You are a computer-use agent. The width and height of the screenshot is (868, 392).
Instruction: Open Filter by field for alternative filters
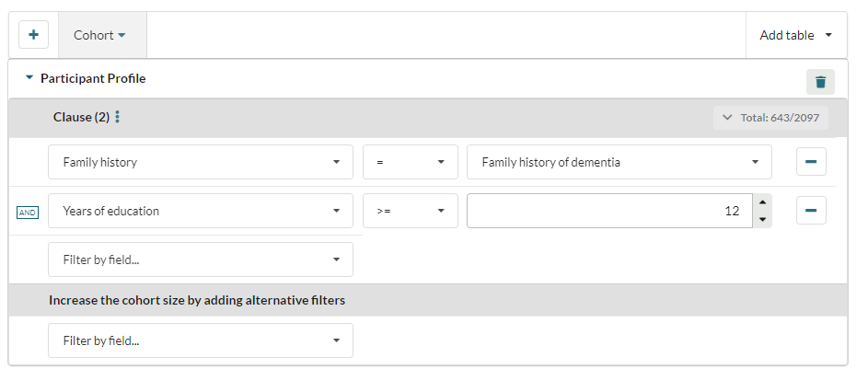coord(200,340)
